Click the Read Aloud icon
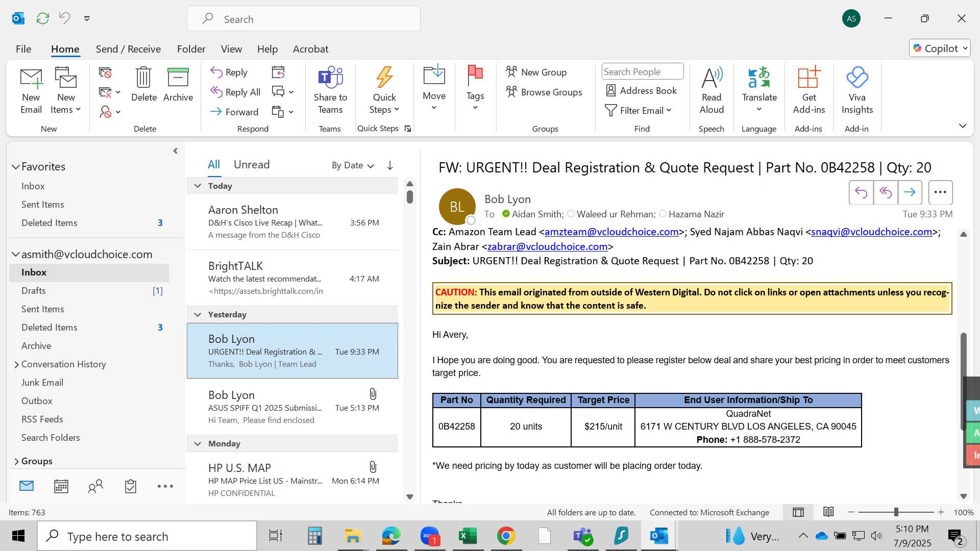 point(712,91)
